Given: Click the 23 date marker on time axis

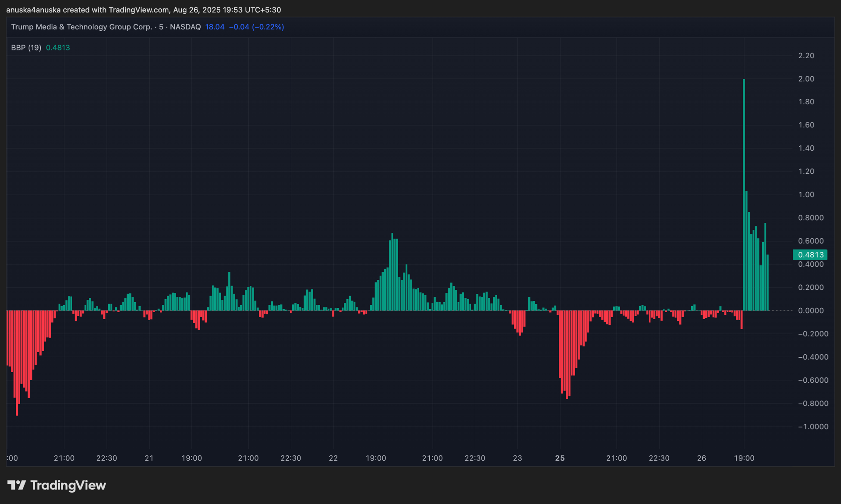Looking at the screenshot, I should pyautogui.click(x=517, y=458).
